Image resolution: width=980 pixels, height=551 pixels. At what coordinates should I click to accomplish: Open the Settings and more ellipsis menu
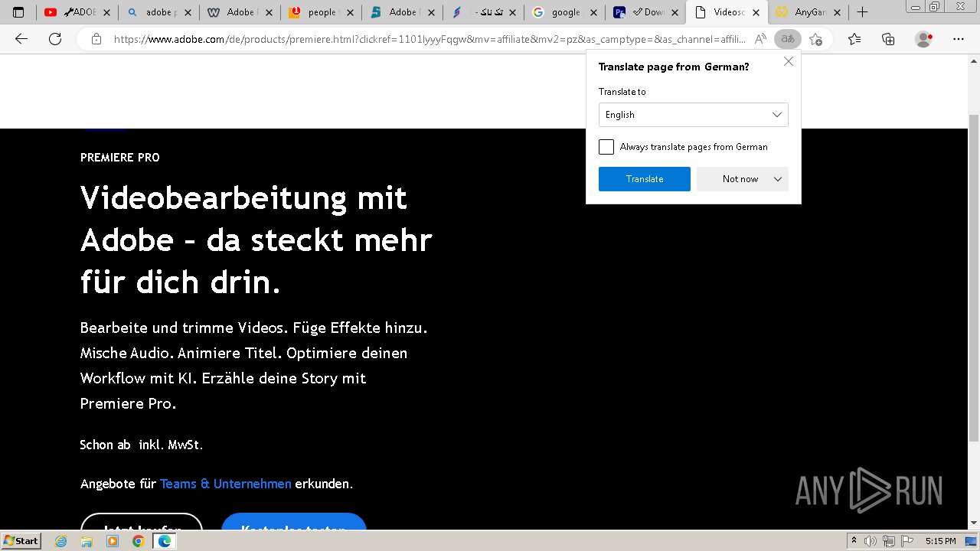tap(959, 39)
